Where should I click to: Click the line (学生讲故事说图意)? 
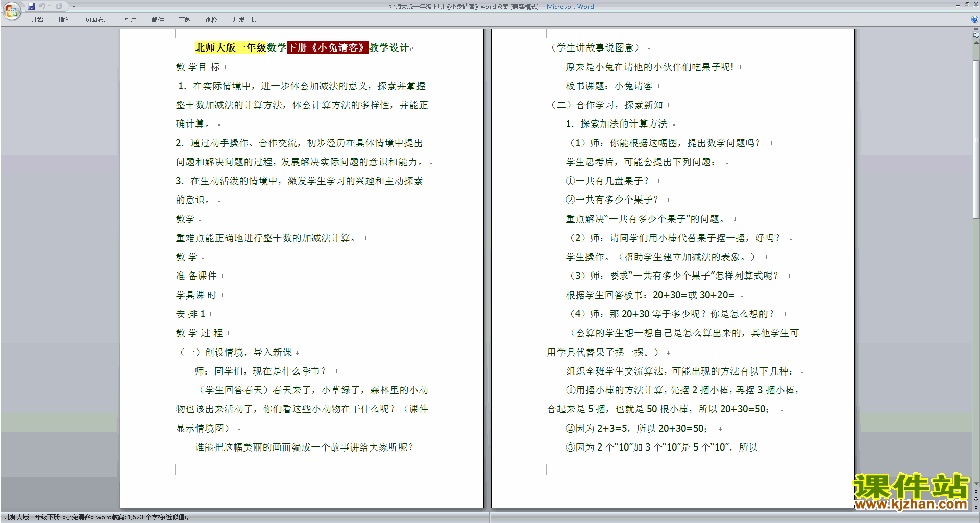(595, 47)
